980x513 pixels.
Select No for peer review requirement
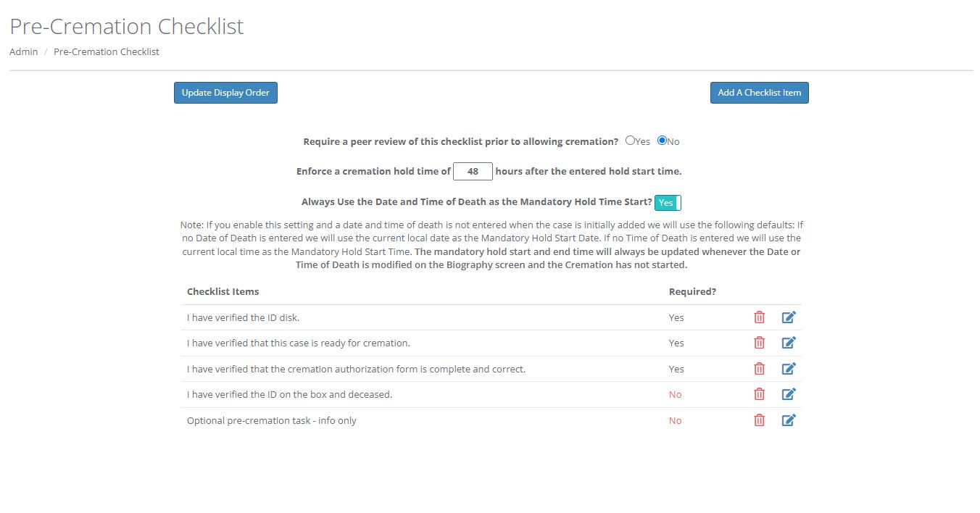click(x=660, y=140)
